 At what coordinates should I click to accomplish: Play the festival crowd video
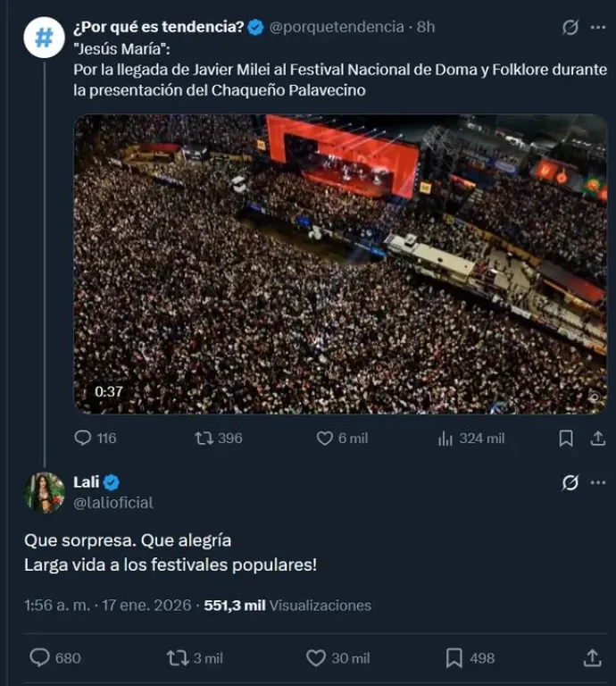pos(340,264)
